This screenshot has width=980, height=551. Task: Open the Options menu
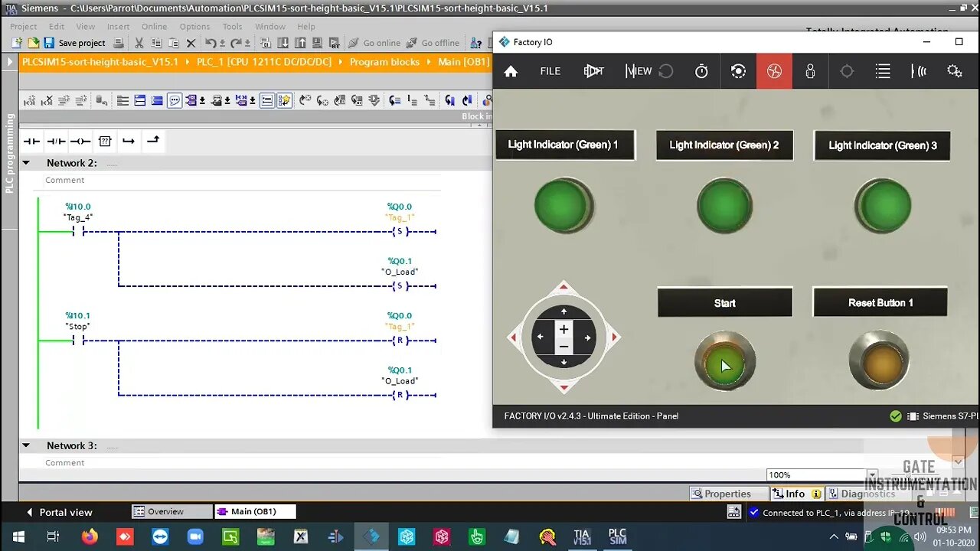pyautogui.click(x=194, y=26)
